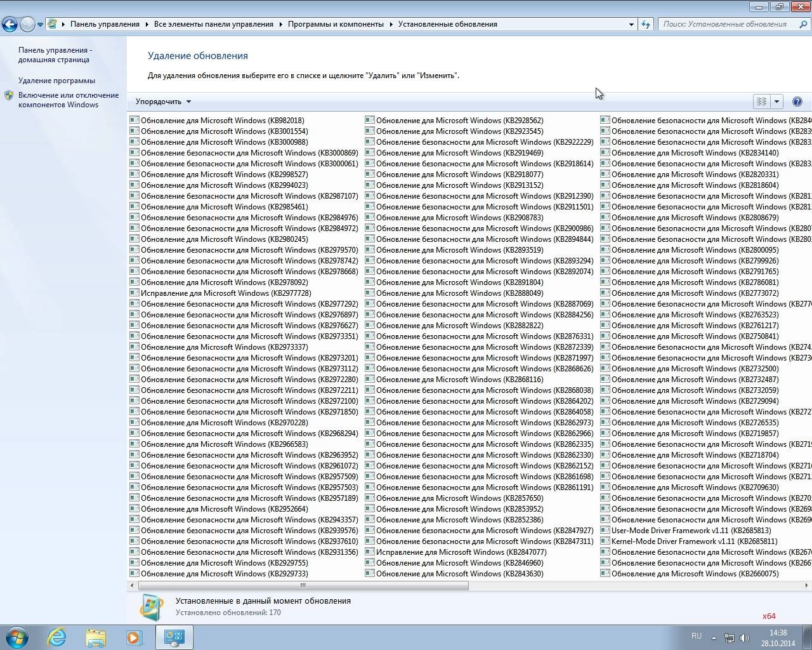The image size is (812, 650).
Task: Click icon of update KB2994023
Action: [x=134, y=185]
